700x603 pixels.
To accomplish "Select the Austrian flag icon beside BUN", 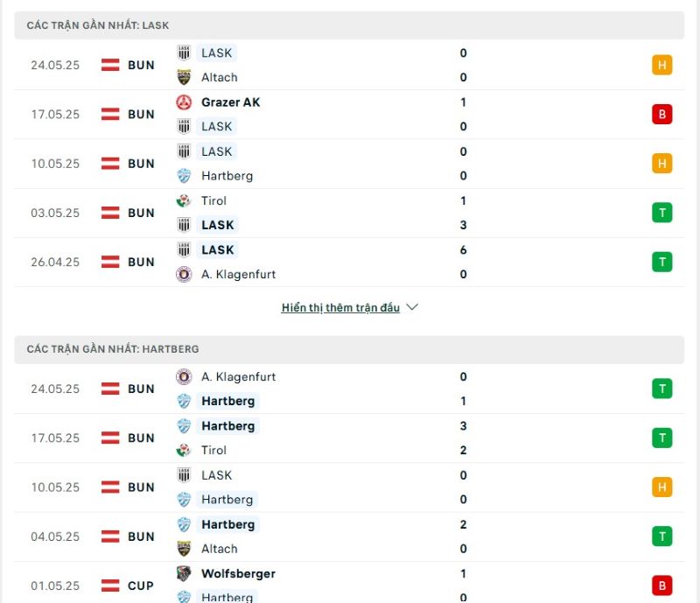I will pos(109,65).
